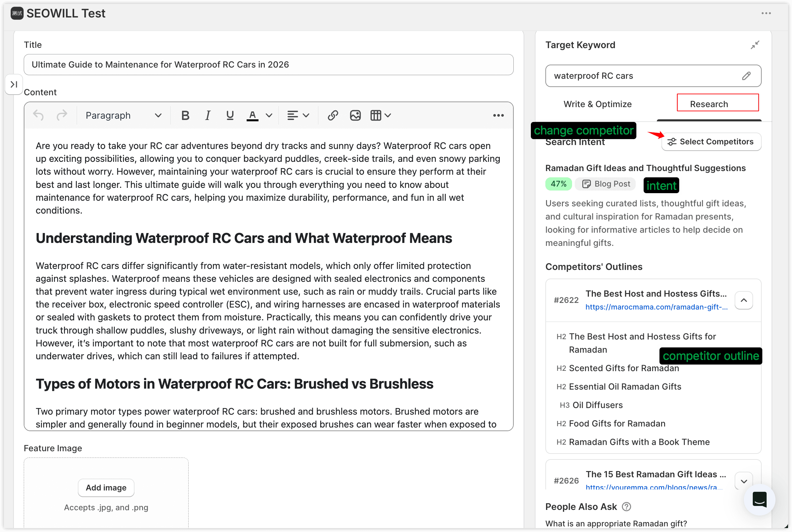Collapse the left sidebar panel toggle

14,84
